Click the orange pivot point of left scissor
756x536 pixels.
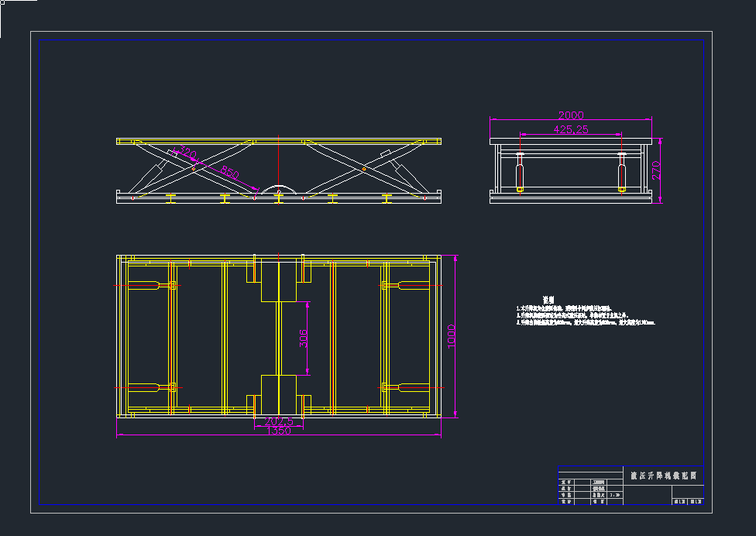[x=194, y=169]
